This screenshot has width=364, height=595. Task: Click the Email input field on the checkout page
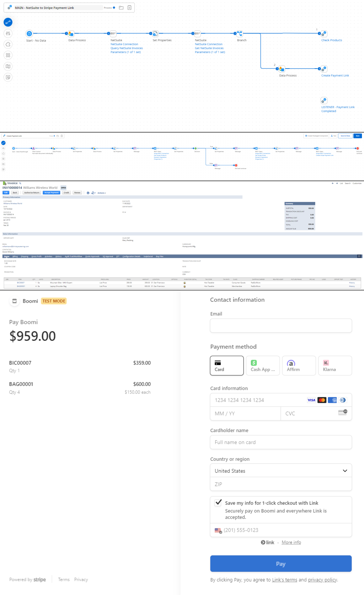pos(281,325)
